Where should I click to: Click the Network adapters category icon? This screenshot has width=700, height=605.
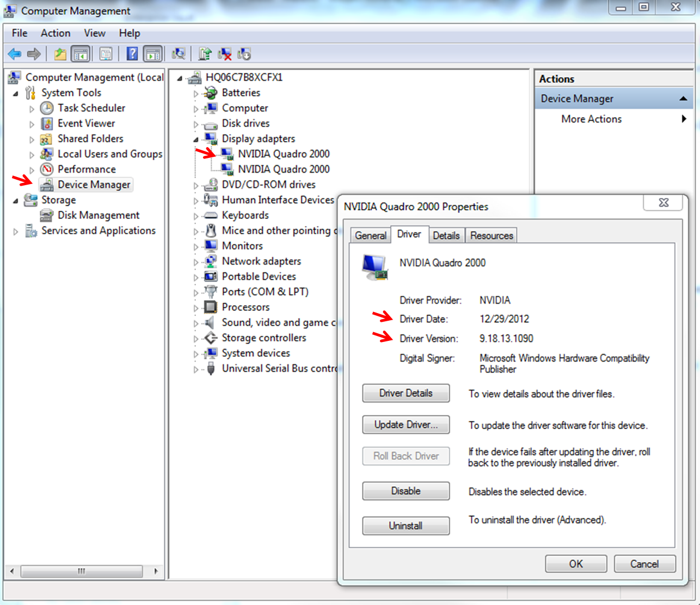click(211, 261)
